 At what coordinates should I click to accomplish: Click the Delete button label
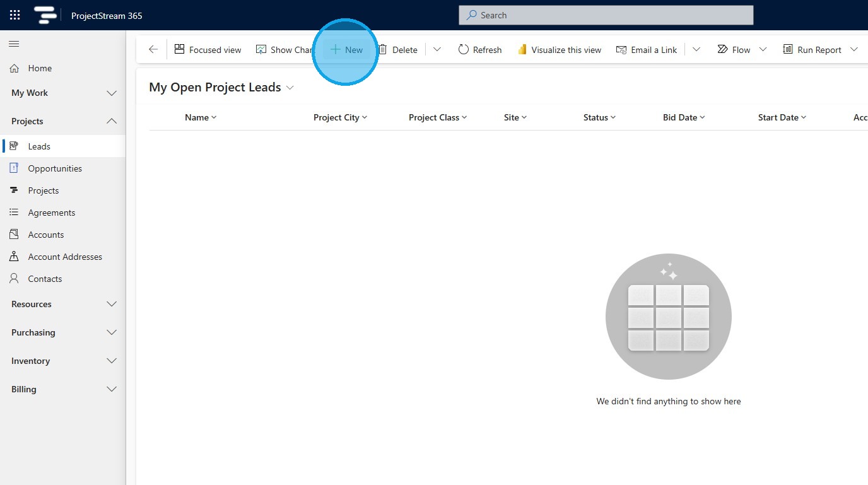[x=404, y=50]
